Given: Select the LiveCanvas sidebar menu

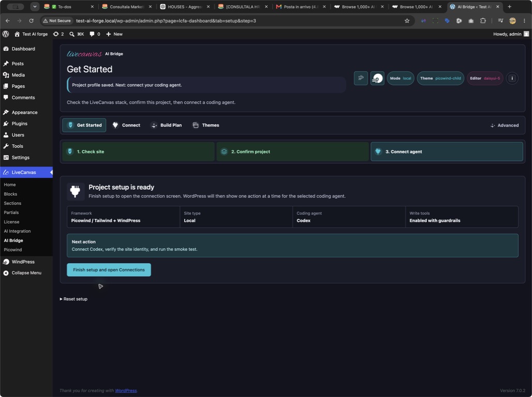Looking at the screenshot, I should (x=26, y=172).
